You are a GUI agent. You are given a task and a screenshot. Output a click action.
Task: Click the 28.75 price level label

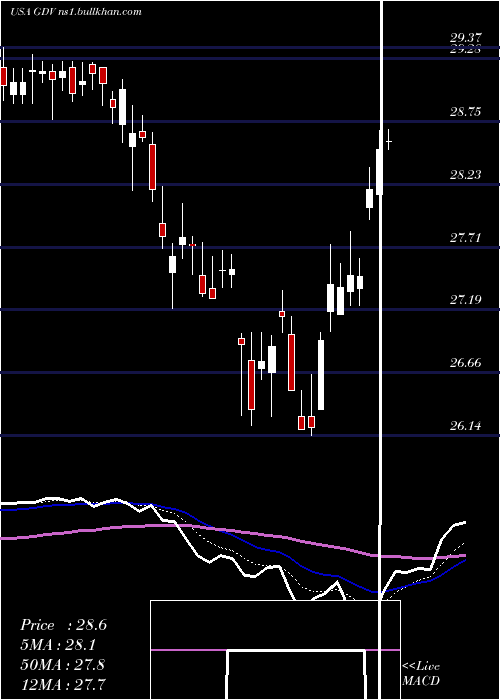tap(465, 112)
